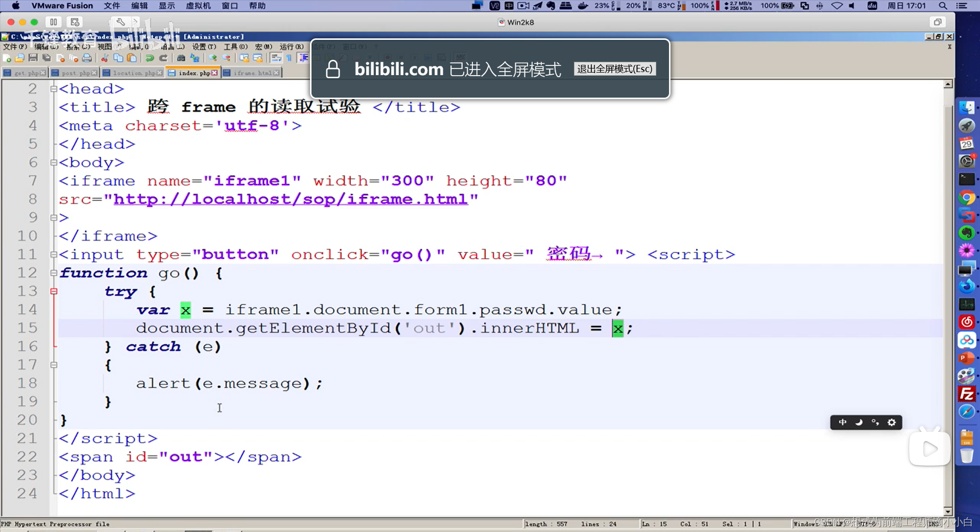The width and height of the screenshot is (980, 532).
Task: Click the Copy icon in toolbar
Action: pos(118,58)
